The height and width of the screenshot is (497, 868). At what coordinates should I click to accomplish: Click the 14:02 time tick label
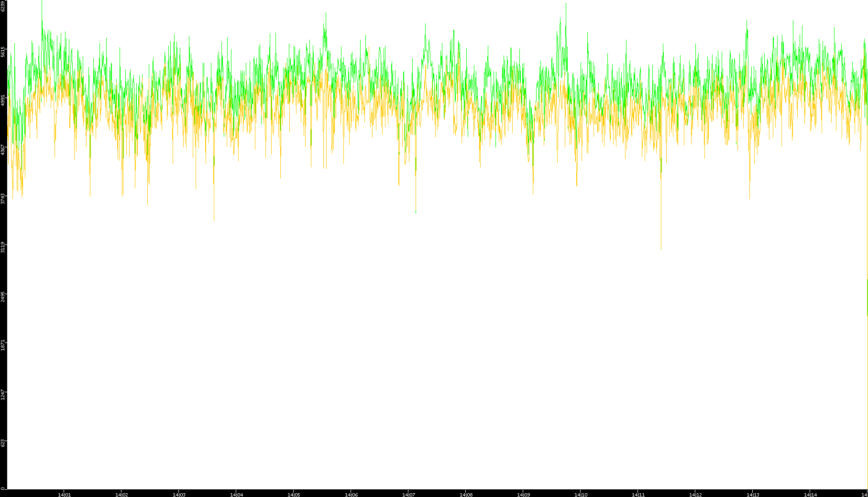tap(121, 495)
